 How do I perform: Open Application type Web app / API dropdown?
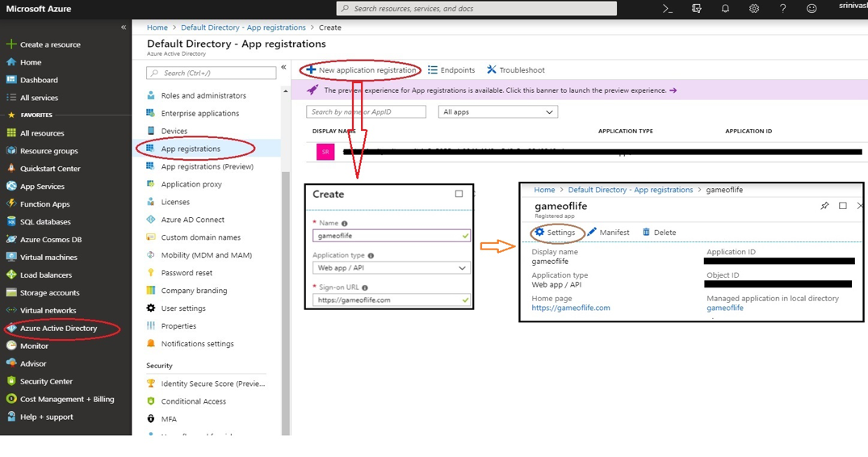point(392,268)
